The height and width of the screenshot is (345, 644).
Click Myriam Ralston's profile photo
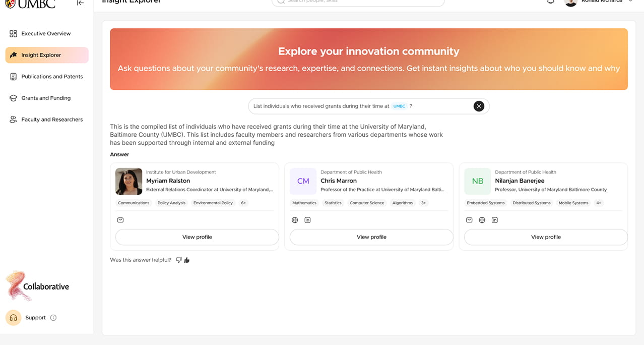click(x=128, y=182)
